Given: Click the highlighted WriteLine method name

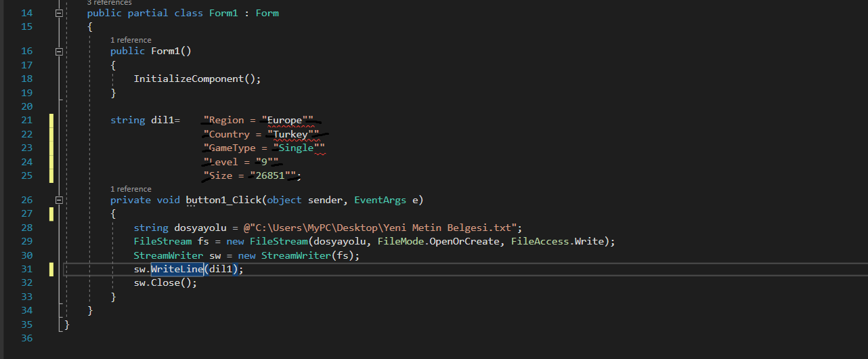Looking at the screenshot, I should [x=177, y=269].
